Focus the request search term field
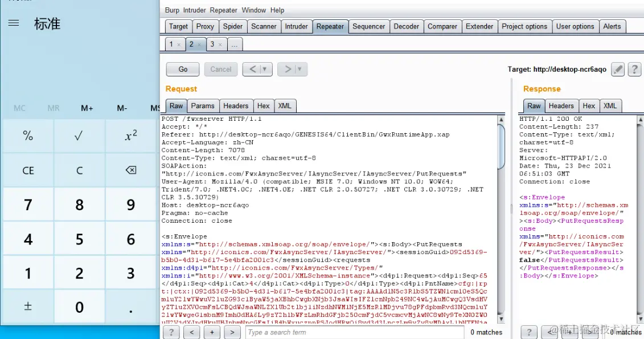The image size is (644, 339). 354,332
